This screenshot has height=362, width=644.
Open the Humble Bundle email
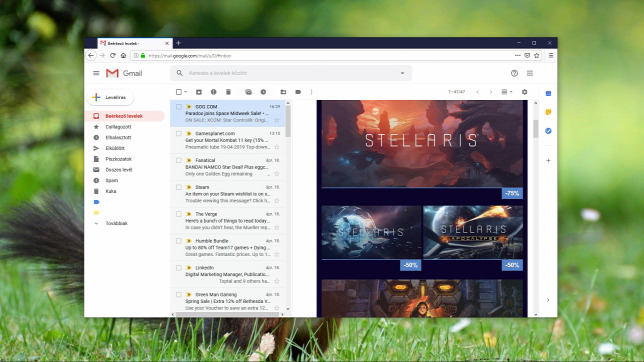[228, 248]
